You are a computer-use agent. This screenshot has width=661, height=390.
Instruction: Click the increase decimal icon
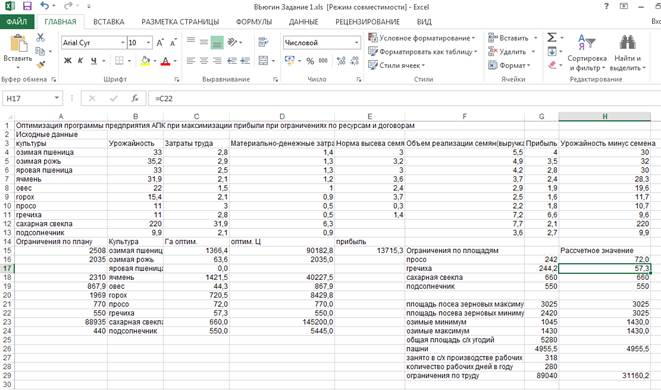341,61
